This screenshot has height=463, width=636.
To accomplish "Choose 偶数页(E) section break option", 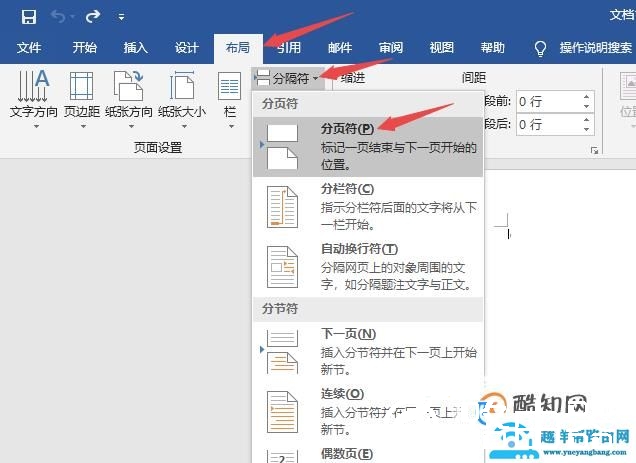I will coord(368,454).
